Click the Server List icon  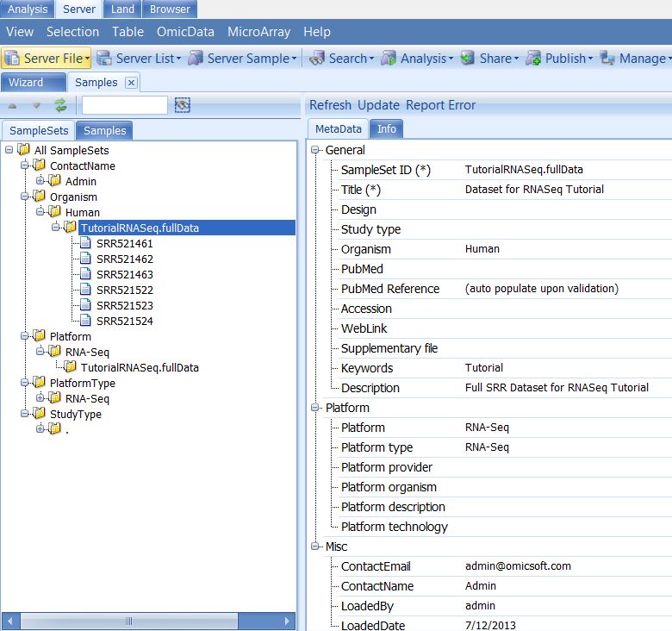[x=104, y=58]
